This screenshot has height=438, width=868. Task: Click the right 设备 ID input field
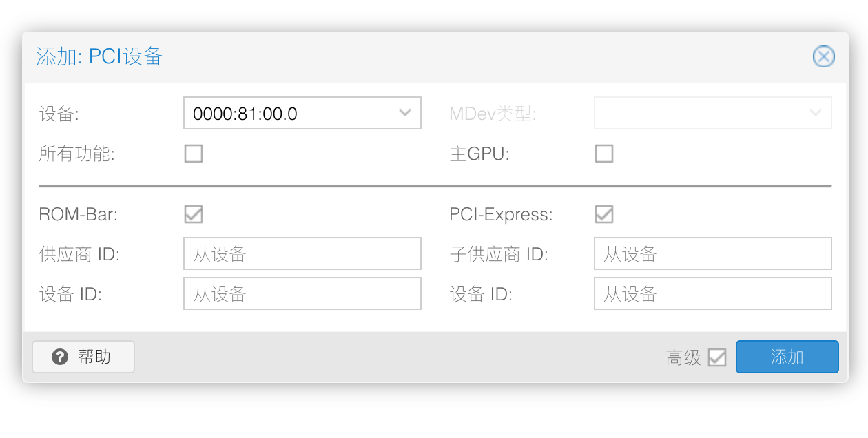click(713, 293)
